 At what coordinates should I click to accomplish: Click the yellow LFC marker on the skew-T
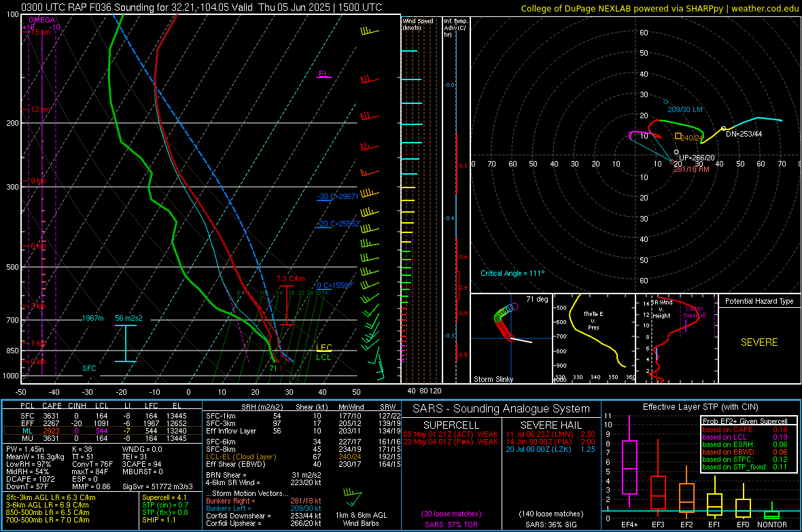point(324,348)
